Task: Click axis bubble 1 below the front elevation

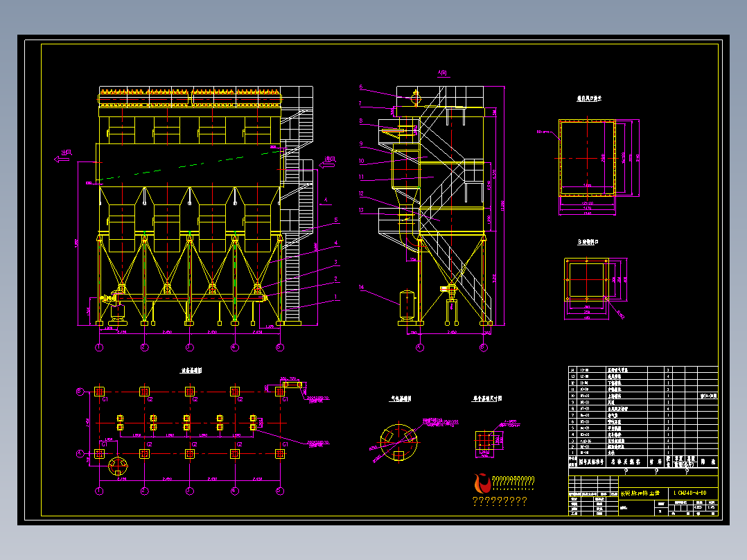Action: coord(100,347)
